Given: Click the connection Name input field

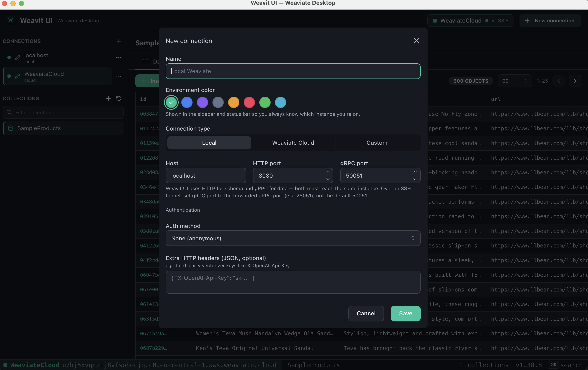Looking at the screenshot, I should click(293, 71).
